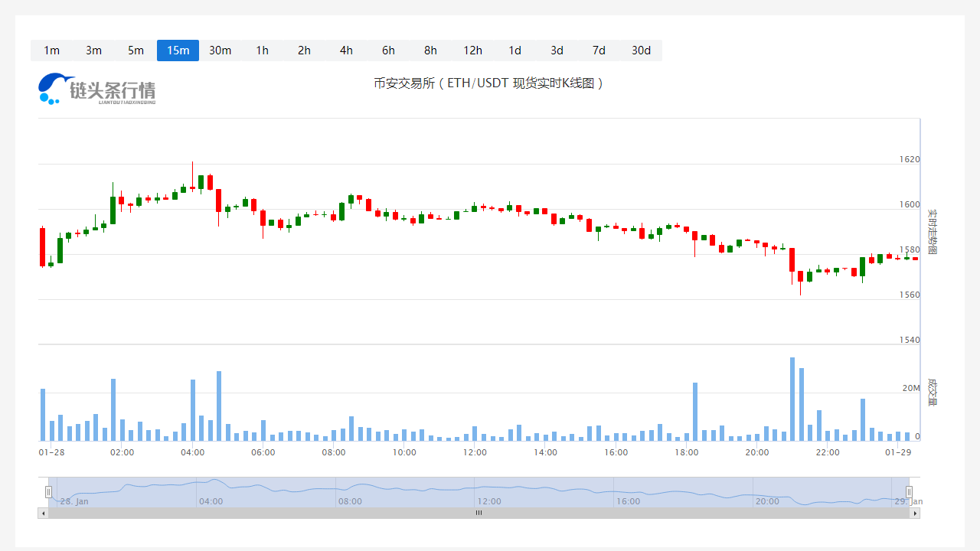Switch to the 30m timeframe
This screenshot has width=980, height=551.
tap(220, 51)
